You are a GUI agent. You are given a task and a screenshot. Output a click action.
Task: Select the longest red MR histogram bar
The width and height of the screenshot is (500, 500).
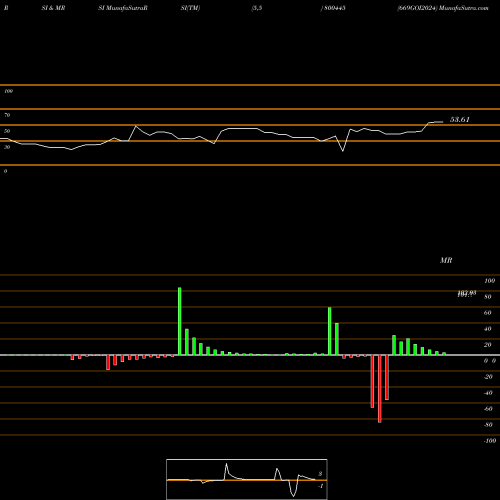click(380, 389)
